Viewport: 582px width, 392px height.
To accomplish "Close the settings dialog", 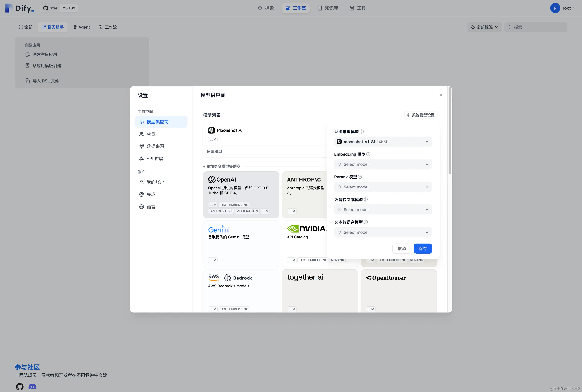I will click(441, 95).
